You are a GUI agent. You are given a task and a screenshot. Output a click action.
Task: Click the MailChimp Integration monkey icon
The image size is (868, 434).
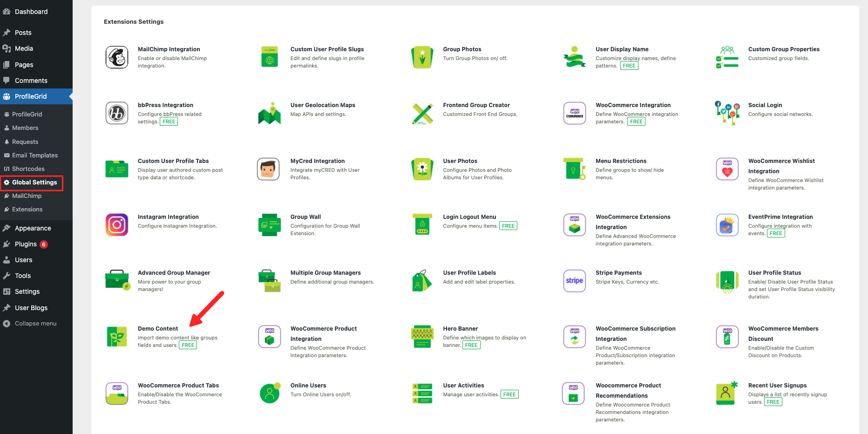coord(117,57)
